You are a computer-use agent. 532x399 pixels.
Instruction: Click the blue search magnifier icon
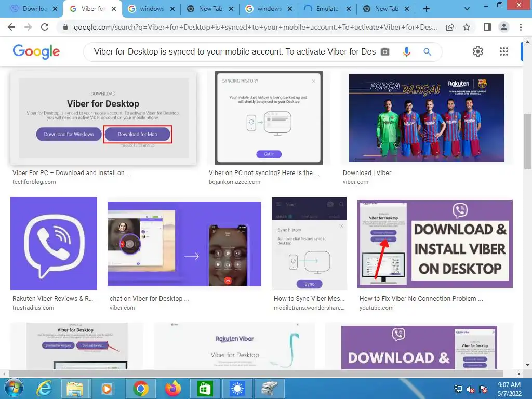pos(427,51)
